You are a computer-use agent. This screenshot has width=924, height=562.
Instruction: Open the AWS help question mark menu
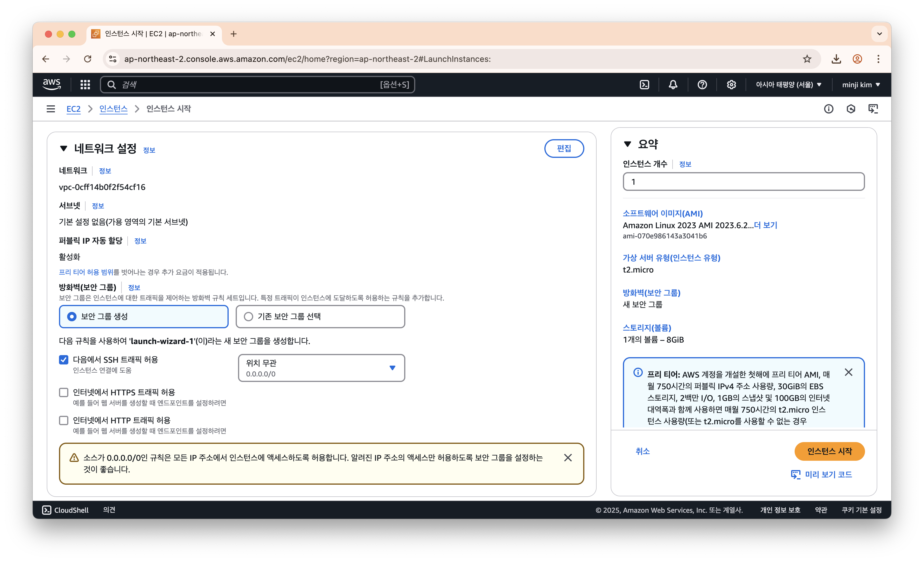pos(702,85)
